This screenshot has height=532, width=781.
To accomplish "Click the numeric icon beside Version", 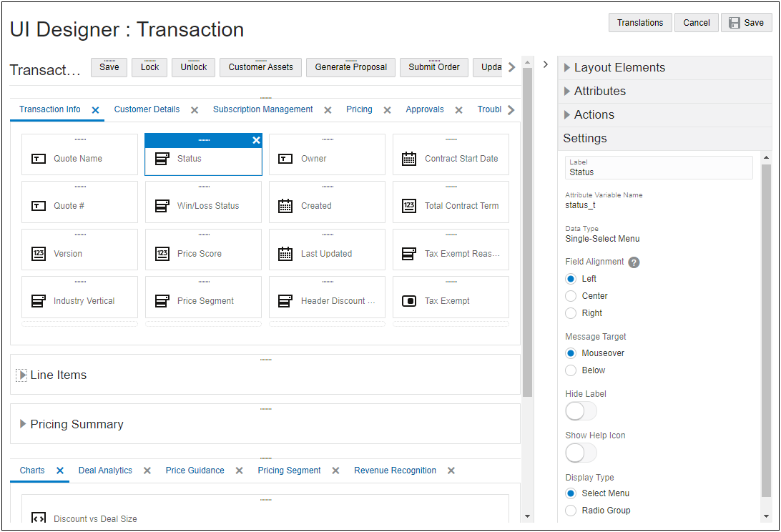I will [39, 254].
